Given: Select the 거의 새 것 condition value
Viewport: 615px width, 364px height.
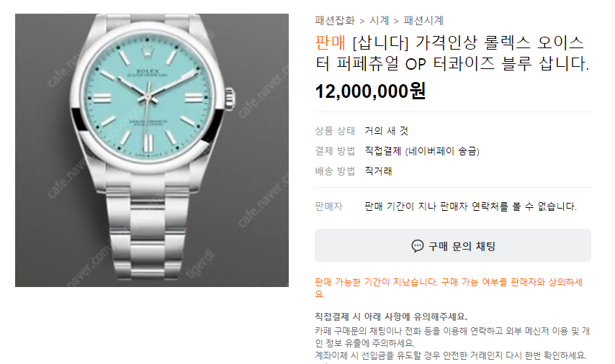Looking at the screenshot, I should pos(386,131).
